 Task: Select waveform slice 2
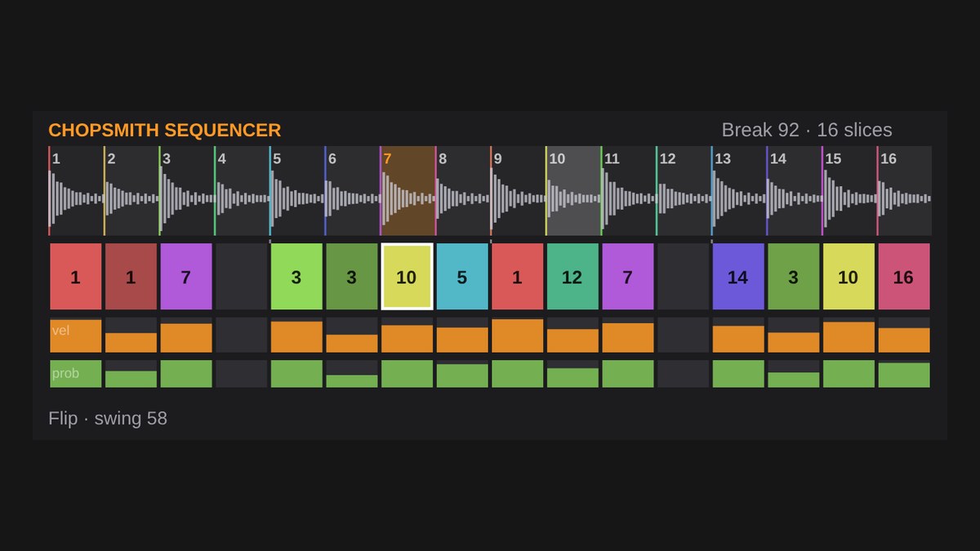[x=131, y=191]
